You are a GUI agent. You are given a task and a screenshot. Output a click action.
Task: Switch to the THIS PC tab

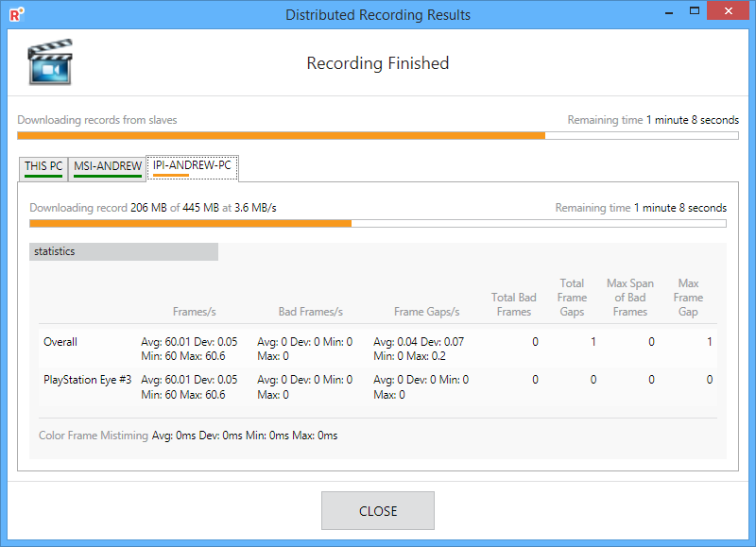[43, 169]
